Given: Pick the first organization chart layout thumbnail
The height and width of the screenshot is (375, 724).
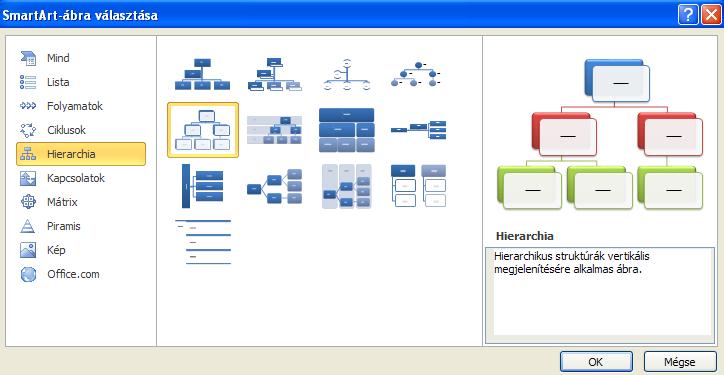Looking at the screenshot, I should coord(203,74).
